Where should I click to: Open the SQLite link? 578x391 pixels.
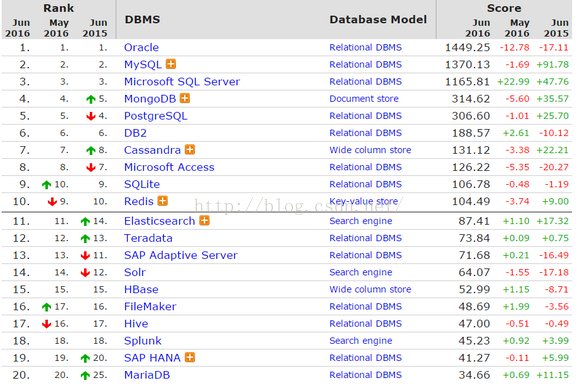(x=142, y=184)
